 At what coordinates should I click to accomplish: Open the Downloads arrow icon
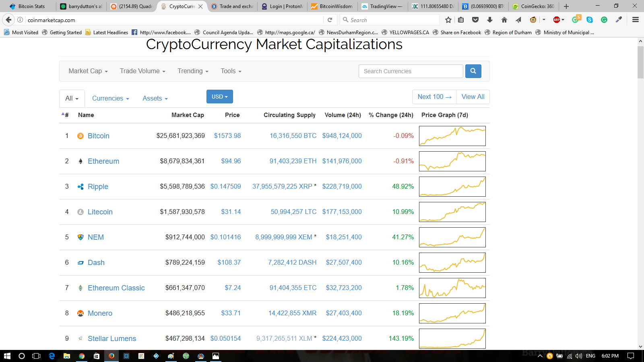pos(490,20)
